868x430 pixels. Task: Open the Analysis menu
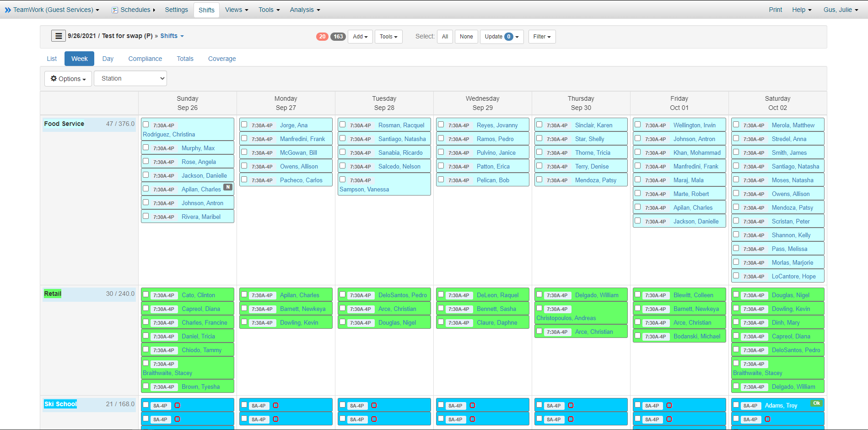(x=304, y=10)
